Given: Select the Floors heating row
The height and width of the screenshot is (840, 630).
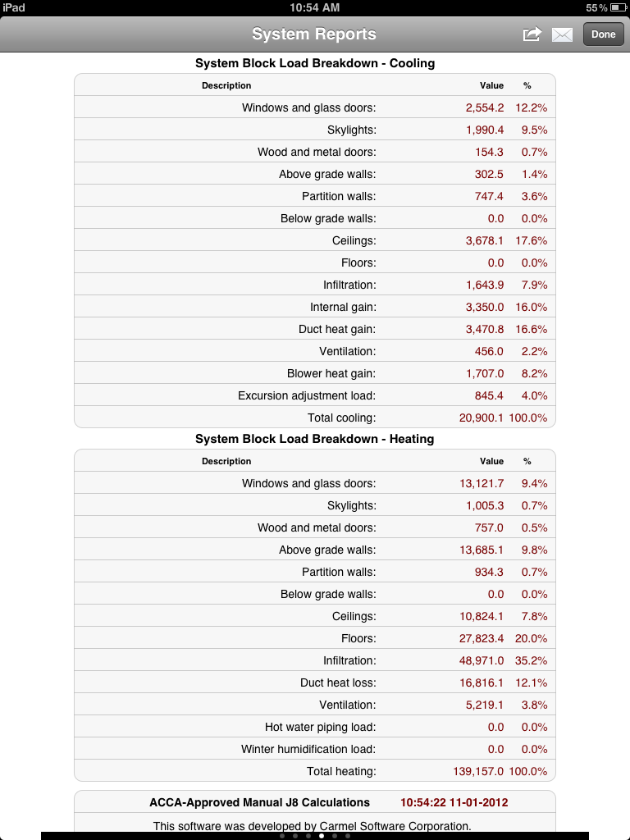Looking at the screenshot, I should click(315, 638).
